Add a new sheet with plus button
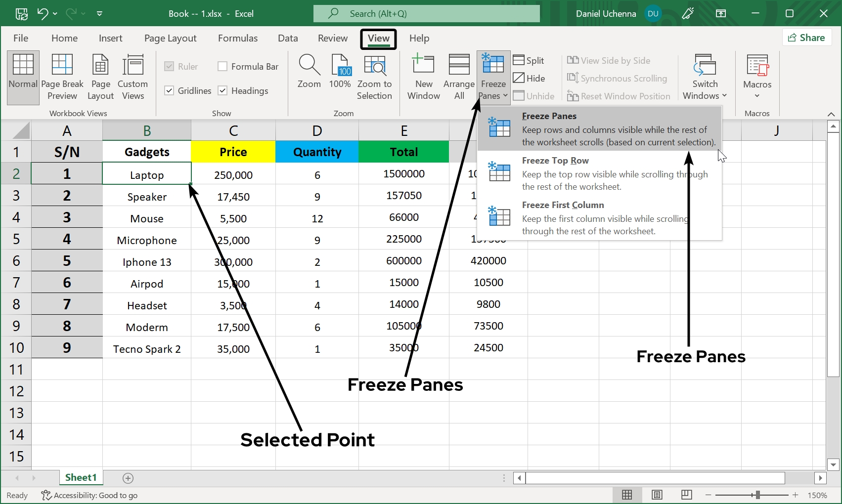 point(128,478)
